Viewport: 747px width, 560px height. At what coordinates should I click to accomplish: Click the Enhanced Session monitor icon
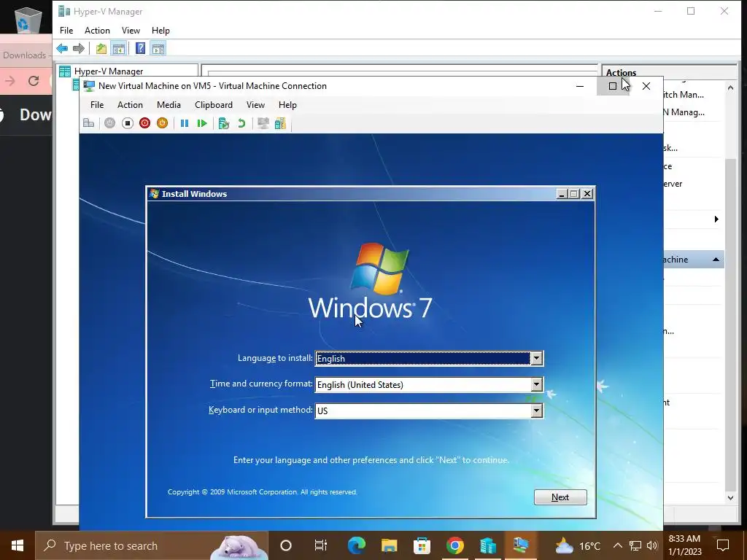pyautogui.click(x=263, y=123)
